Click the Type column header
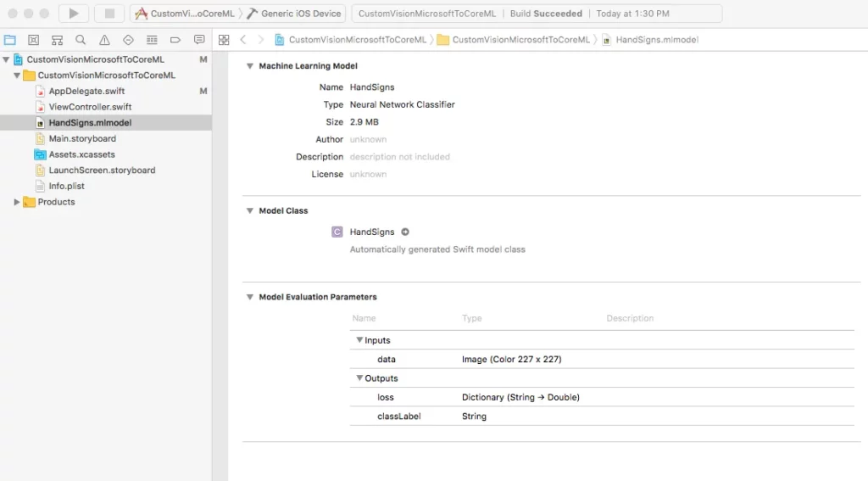The width and height of the screenshot is (868, 481). pyautogui.click(x=471, y=318)
